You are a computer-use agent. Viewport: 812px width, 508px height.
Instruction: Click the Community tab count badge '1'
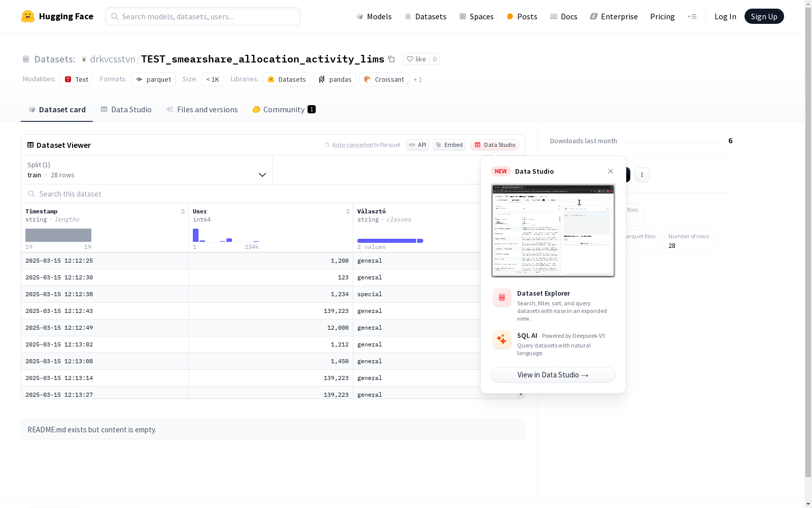(x=312, y=109)
